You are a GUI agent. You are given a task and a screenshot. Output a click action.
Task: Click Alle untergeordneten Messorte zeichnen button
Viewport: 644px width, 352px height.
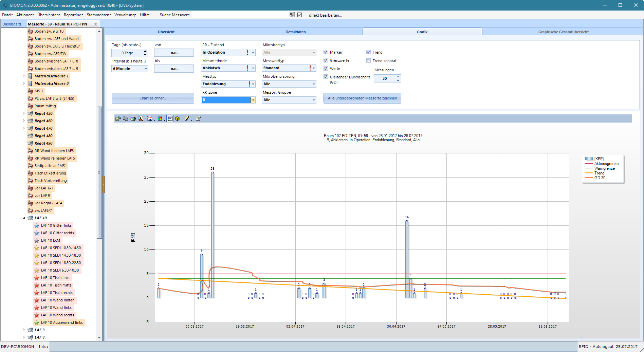click(x=362, y=98)
